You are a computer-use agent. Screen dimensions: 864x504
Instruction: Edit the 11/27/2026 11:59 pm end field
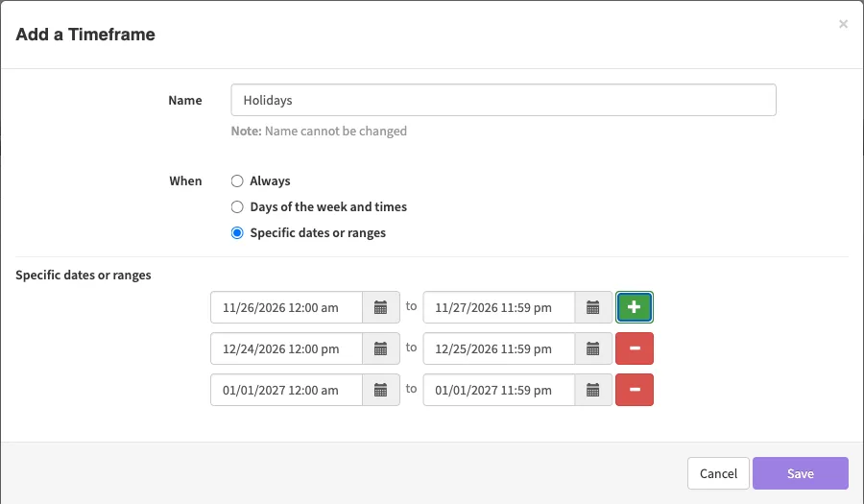click(499, 307)
